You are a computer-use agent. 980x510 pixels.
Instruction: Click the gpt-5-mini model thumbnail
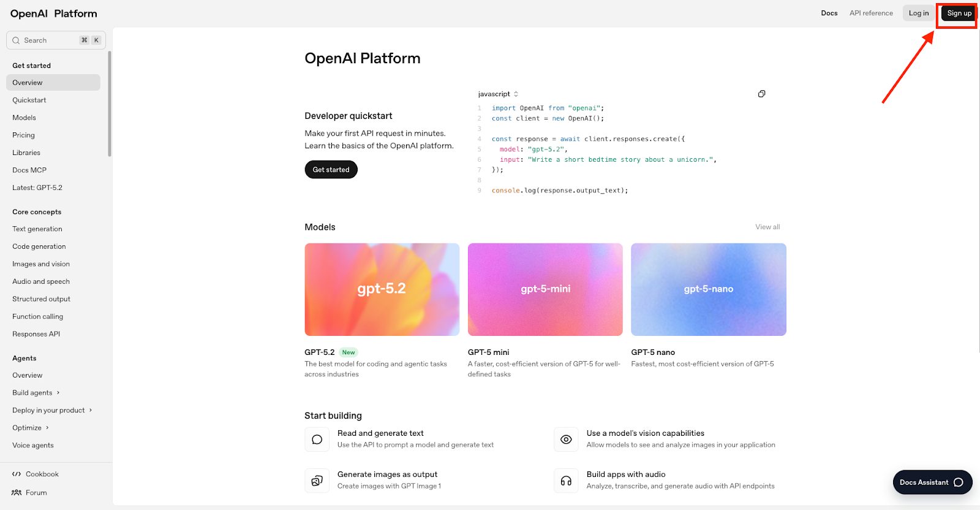(545, 289)
